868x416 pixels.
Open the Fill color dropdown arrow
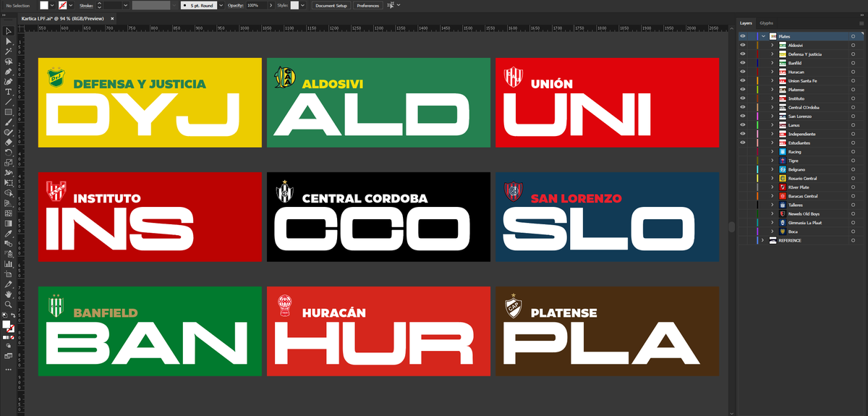[54, 5]
